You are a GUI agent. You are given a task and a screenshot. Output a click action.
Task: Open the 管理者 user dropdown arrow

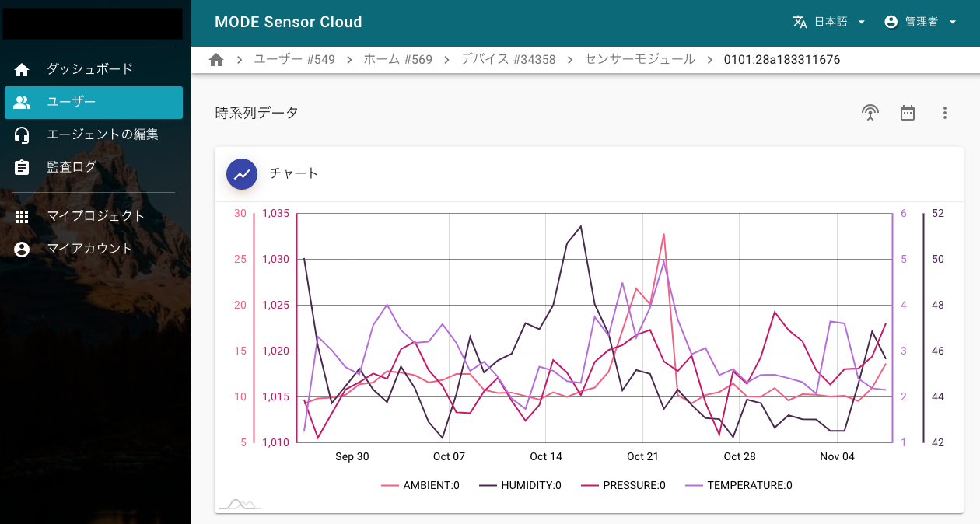coord(953,23)
